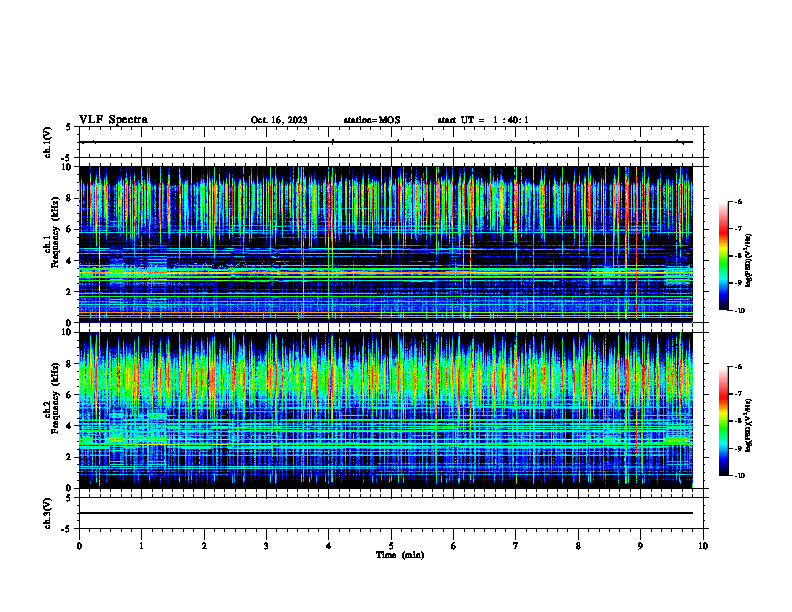Screen dimensions: 792x612
Task: Click the ch.2 spectrogram panel
Action: pyautogui.click(x=386, y=410)
